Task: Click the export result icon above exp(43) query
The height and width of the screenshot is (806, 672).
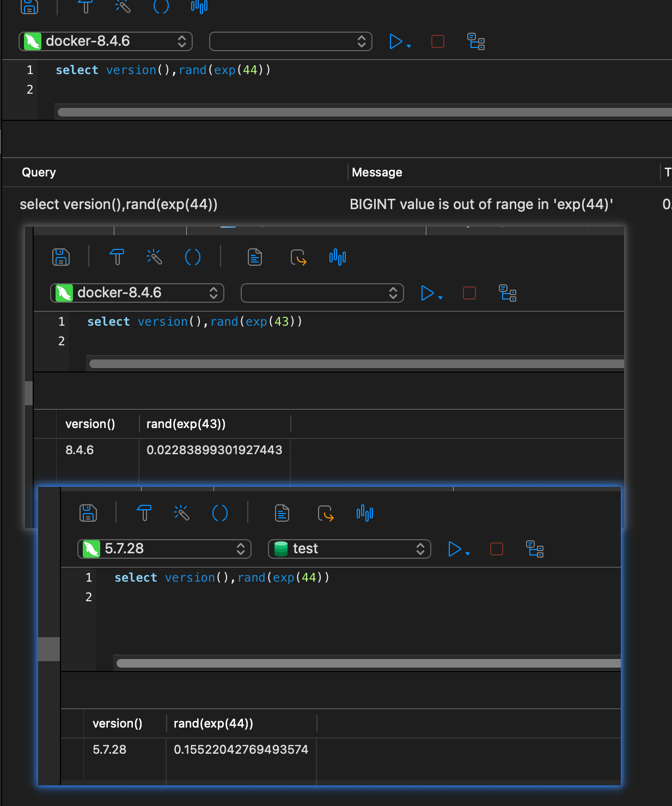Action: click(x=298, y=257)
